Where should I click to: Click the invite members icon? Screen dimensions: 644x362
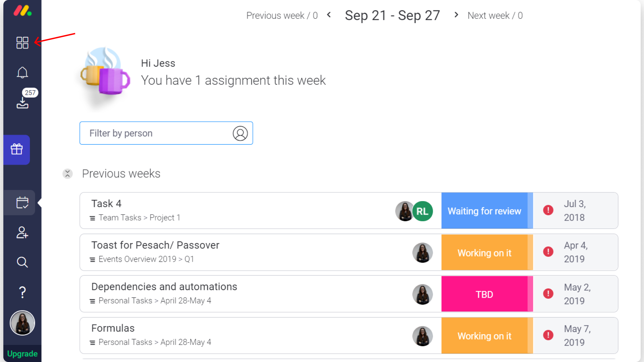[22, 232]
